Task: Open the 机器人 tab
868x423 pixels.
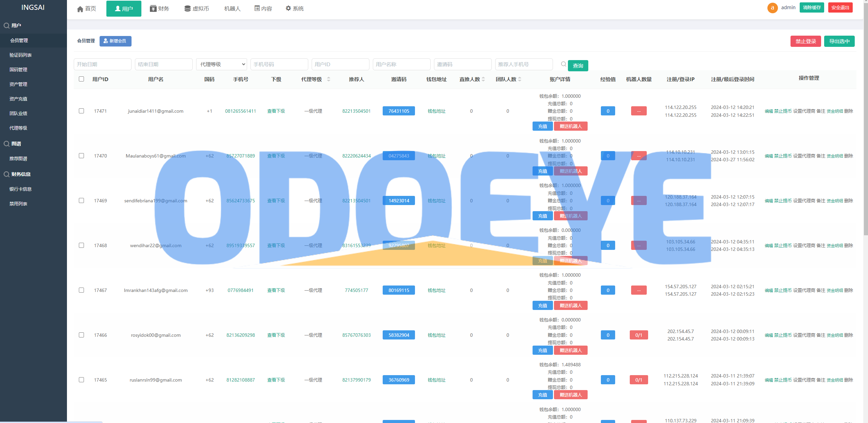Action: (232, 8)
